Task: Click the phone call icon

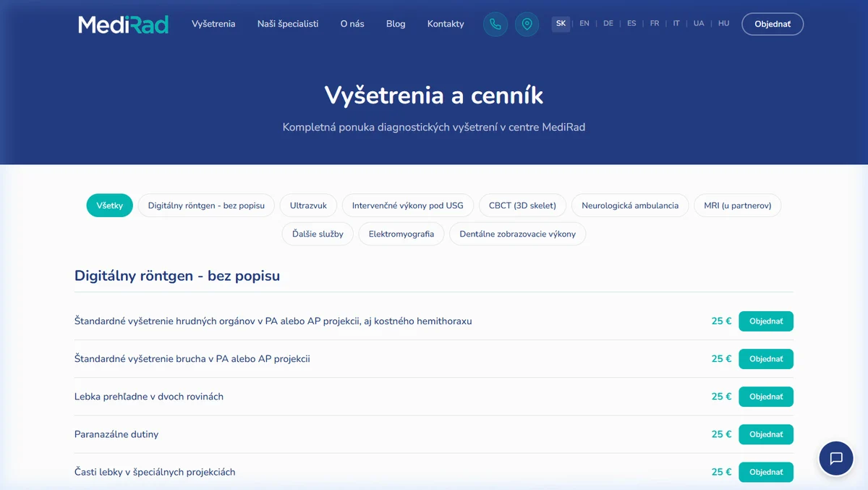Action: point(495,24)
